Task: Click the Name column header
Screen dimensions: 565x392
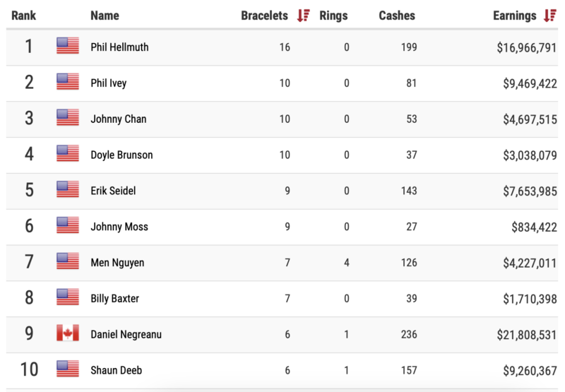Action: [x=105, y=16]
